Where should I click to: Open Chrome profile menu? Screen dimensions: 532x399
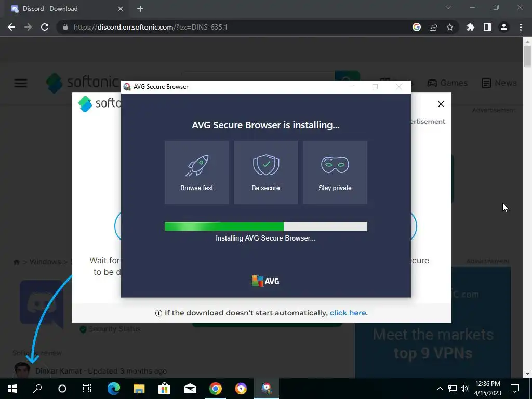click(504, 27)
